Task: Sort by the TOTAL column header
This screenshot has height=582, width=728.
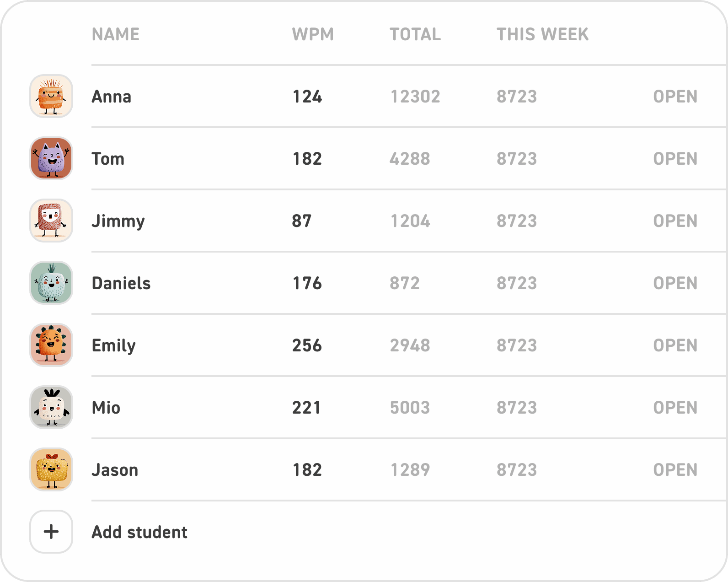Action: tap(415, 34)
